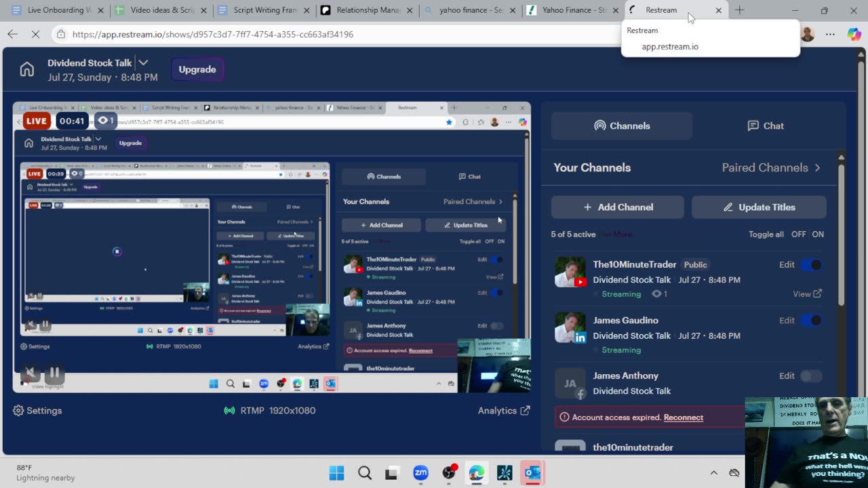Image resolution: width=868 pixels, height=488 pixels.
Task: Close the Live Onboarding browser tab
Action: [x=100, y=10]
